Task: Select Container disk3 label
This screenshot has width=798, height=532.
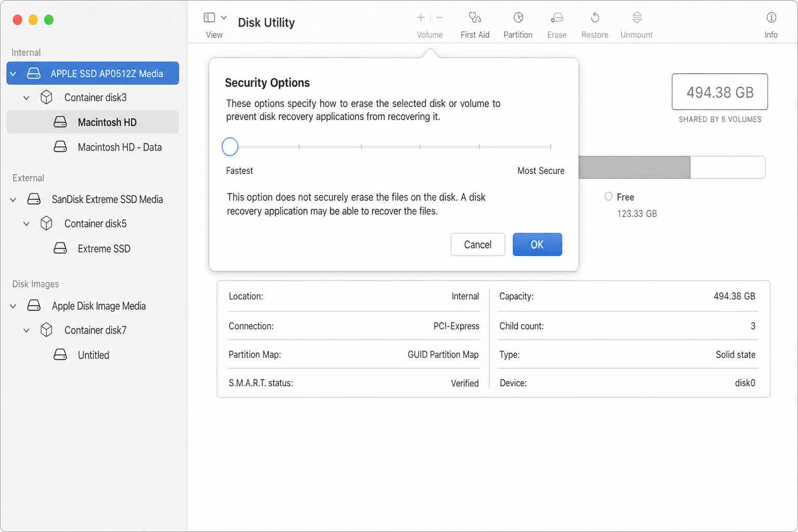Action: point(96,97)
